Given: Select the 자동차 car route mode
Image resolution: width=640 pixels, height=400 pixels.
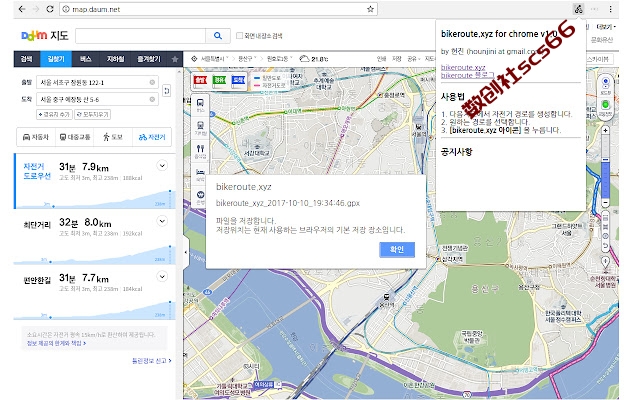Looking at the screenshot, I should (36, 137).
